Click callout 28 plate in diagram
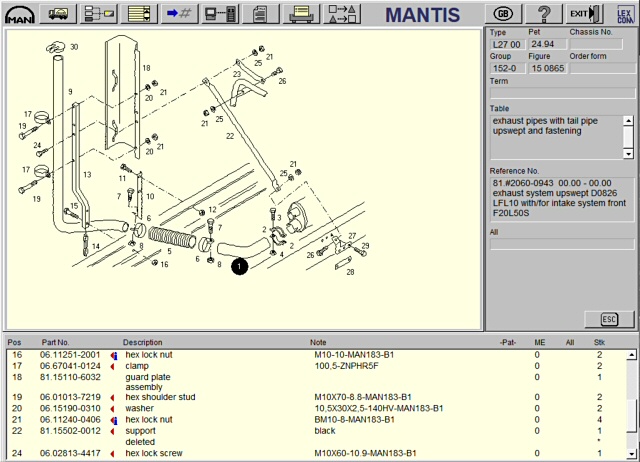 click(350, 272)
